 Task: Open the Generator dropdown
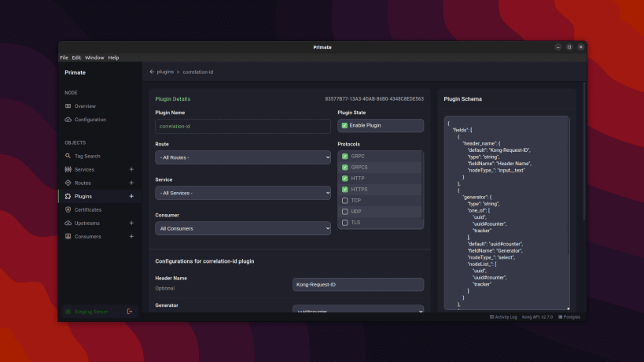(358, 309)
